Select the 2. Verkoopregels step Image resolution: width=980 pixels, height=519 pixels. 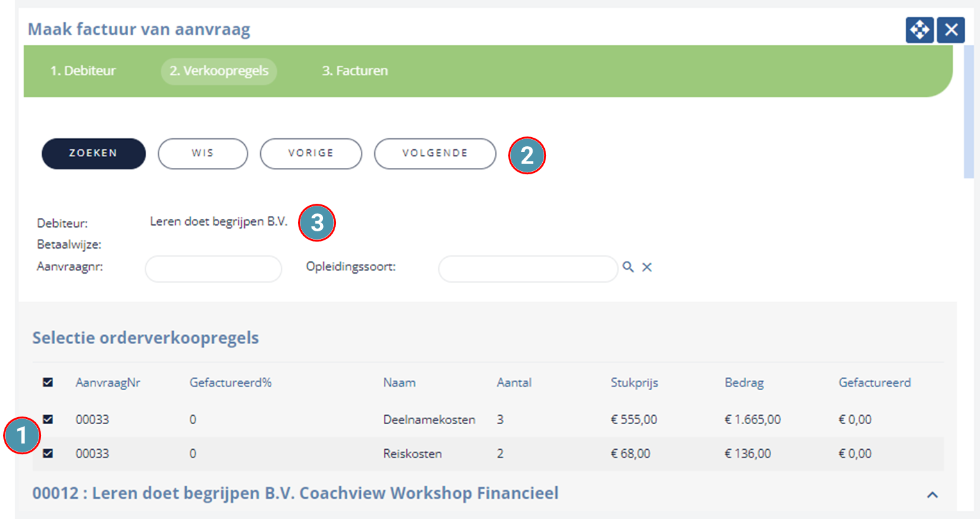tap(219, 70)
